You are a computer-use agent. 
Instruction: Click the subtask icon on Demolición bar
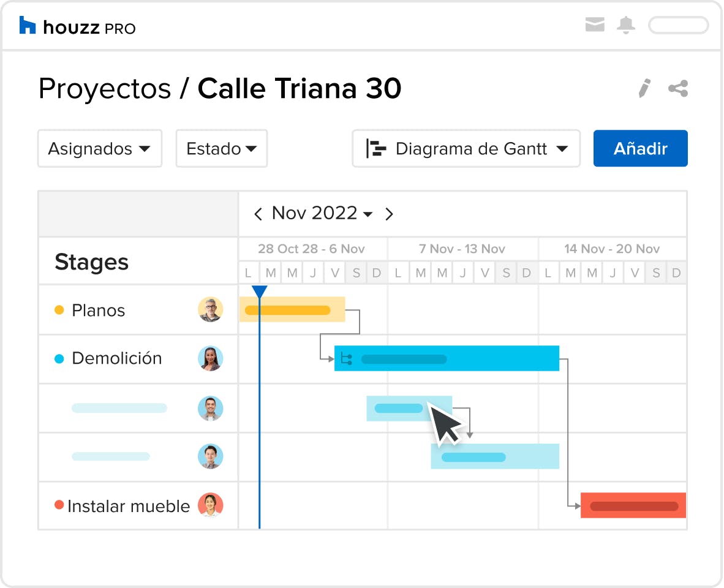(x=347, y=359)
